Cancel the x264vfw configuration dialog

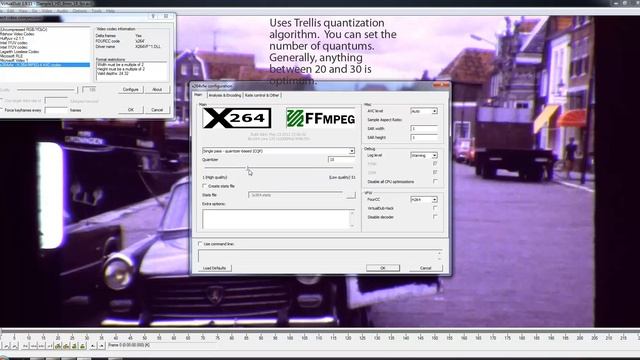click(426, 268)
